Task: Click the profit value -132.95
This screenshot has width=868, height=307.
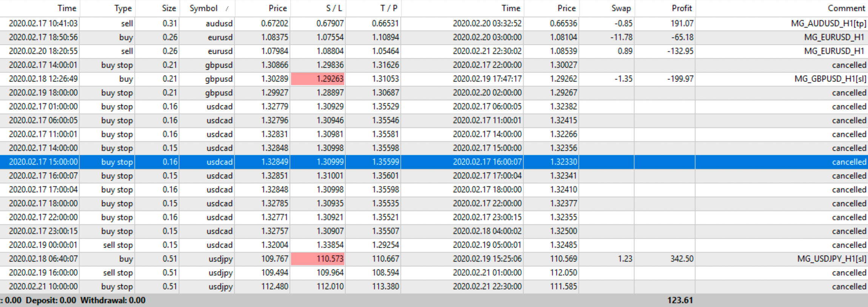Action: pos(680,51)
